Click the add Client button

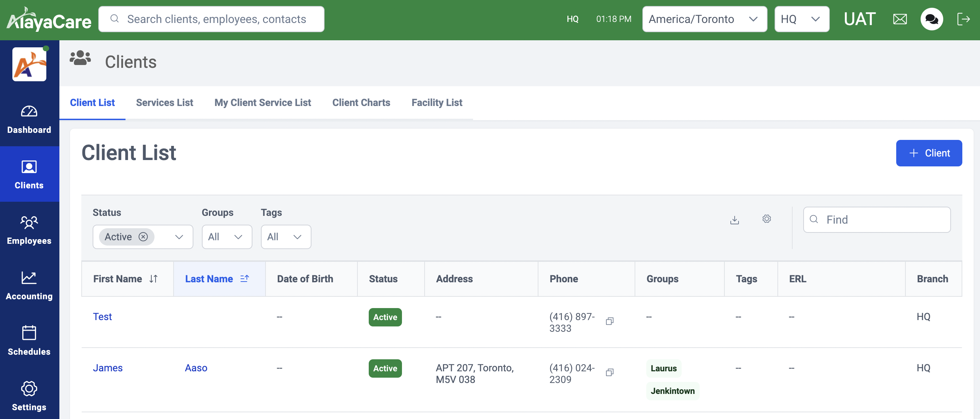929,153
